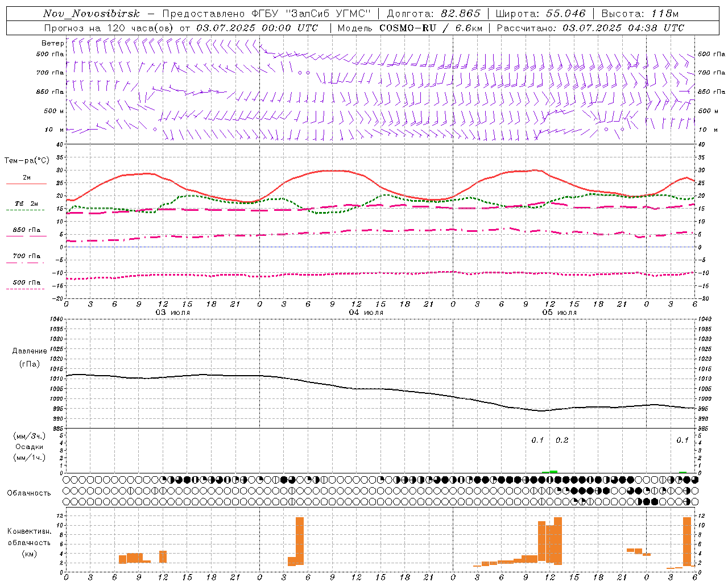Image resolution: width=728 pixels, height=582 pixels.
Task: Click the '(км)' unit label under convective cloudiness
Action: pos(30,554)
